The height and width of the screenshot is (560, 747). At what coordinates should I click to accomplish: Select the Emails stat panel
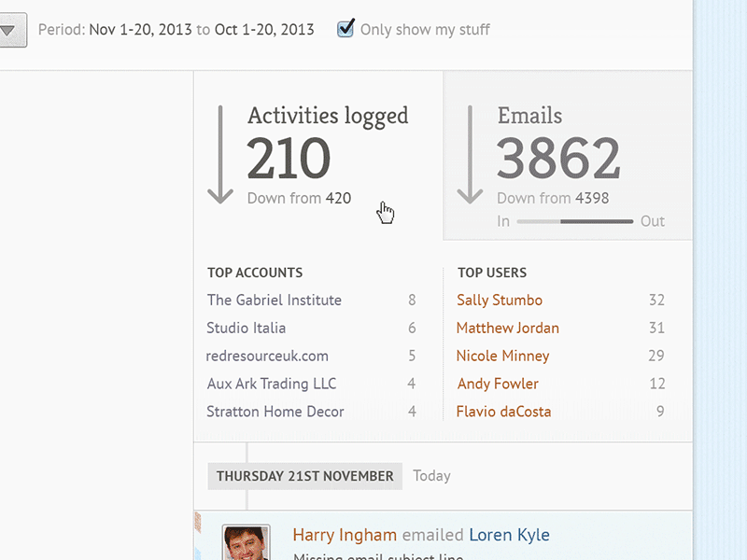[568, 155]
